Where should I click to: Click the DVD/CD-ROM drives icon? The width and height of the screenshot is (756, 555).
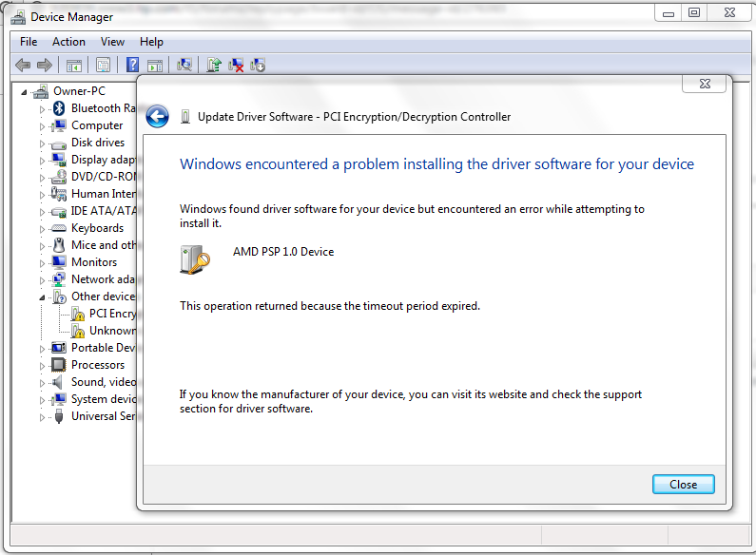click(x=59, y=177)
